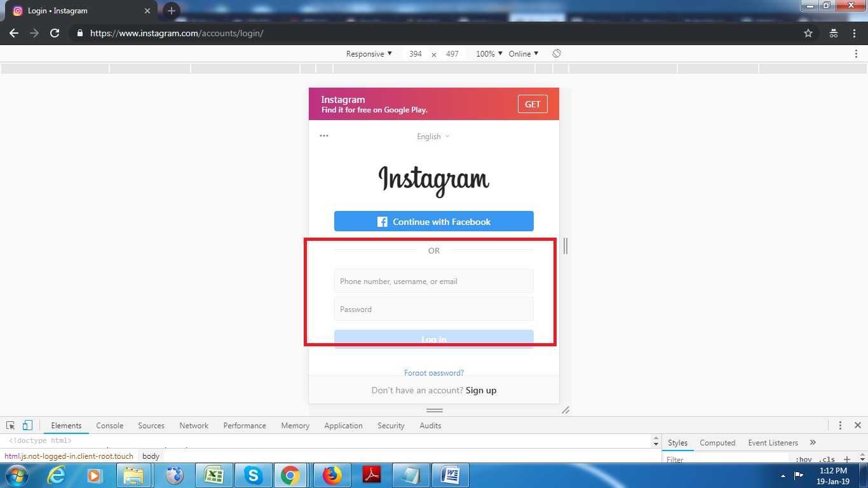The image size is (868, 488).
Task: Open the Performance tab
Action: [x=245, y=426]
